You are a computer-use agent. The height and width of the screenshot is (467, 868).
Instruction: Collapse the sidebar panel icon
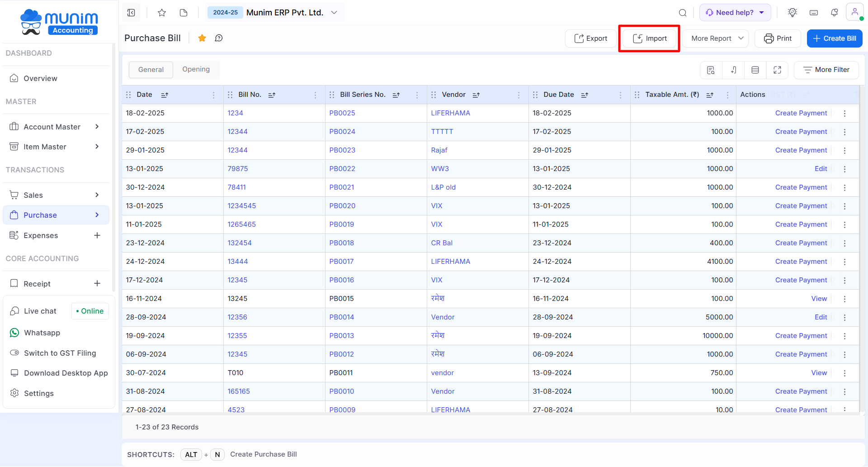pyautogui.click(x=131, y=13)
